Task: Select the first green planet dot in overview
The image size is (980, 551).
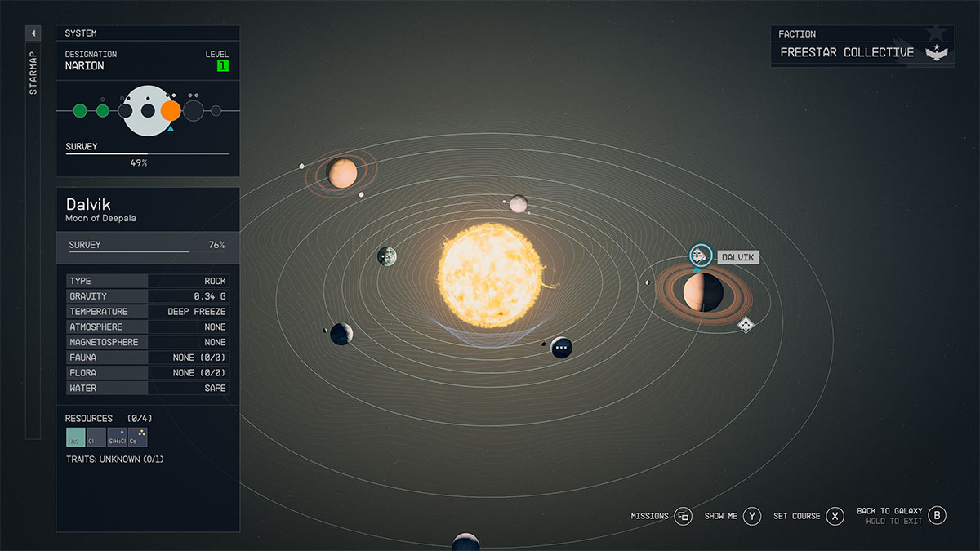Action: tap(79, 109)
